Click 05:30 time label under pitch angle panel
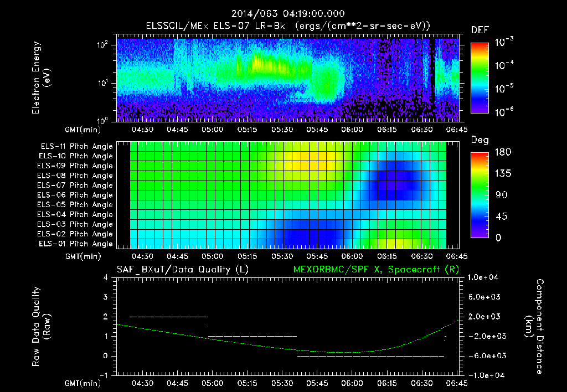 tap(282, 256)
